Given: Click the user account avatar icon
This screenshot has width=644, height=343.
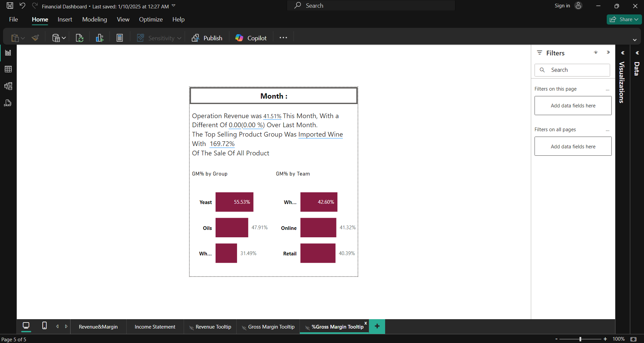Looking at the screenshot, I should point(578,6).
